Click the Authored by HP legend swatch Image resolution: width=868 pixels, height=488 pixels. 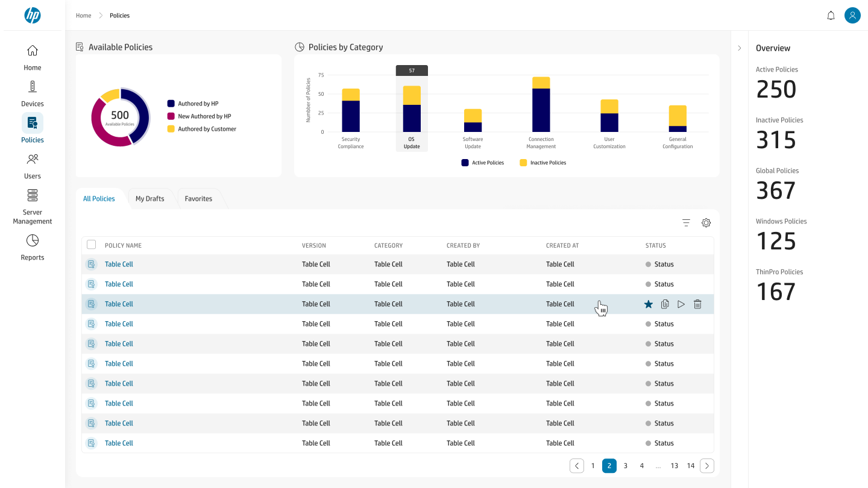coord(171,104)
